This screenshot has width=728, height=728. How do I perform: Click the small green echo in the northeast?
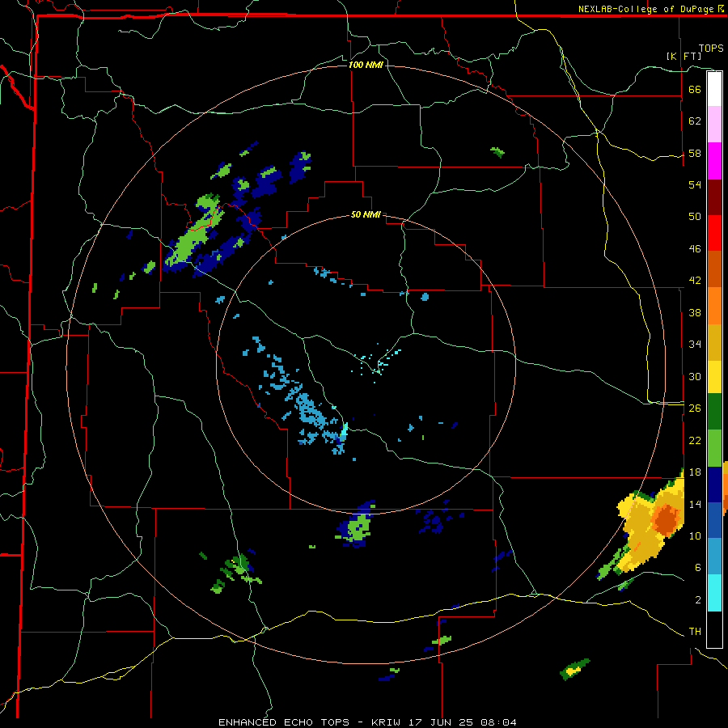point(497,152)
